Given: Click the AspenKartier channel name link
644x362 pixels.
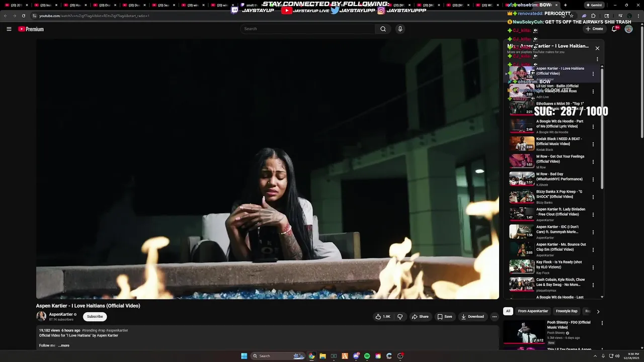Looking at the screenshot, I should pyautogui.click(x=61, y=314).
